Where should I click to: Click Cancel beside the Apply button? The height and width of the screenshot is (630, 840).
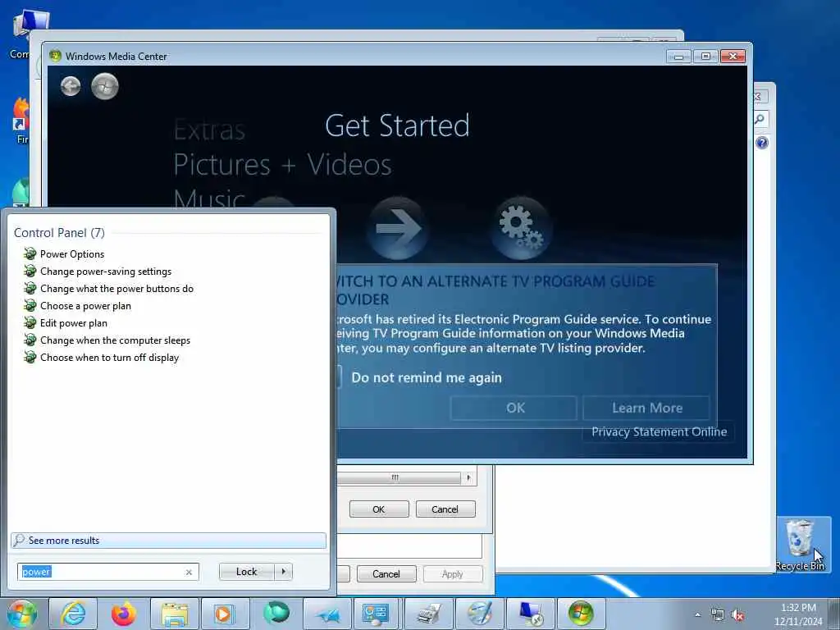(x=386, y=573)
